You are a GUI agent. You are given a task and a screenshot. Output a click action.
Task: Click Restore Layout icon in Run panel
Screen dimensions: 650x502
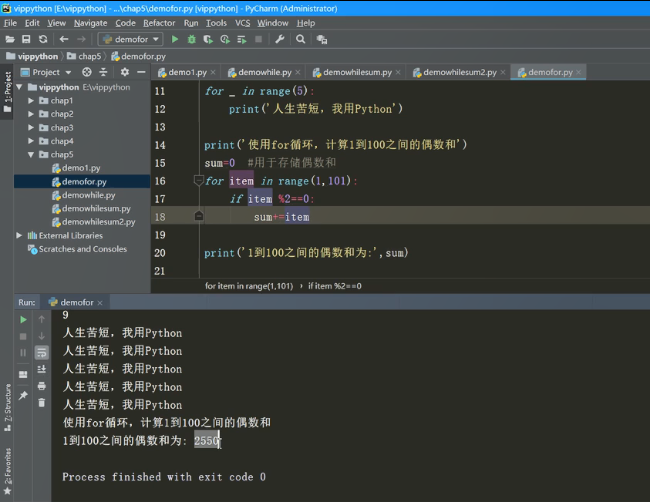(23, 374)
